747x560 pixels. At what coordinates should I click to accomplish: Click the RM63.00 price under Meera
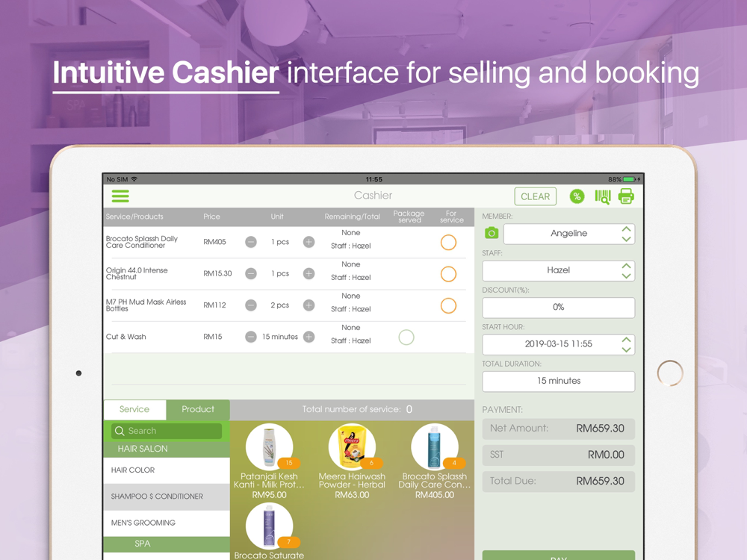352,495
